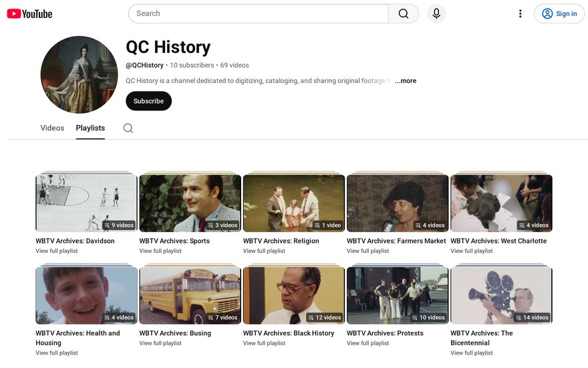Click title WBTV Archives: Health and Housing
This screenshot has width=588, height=368.
78,338
